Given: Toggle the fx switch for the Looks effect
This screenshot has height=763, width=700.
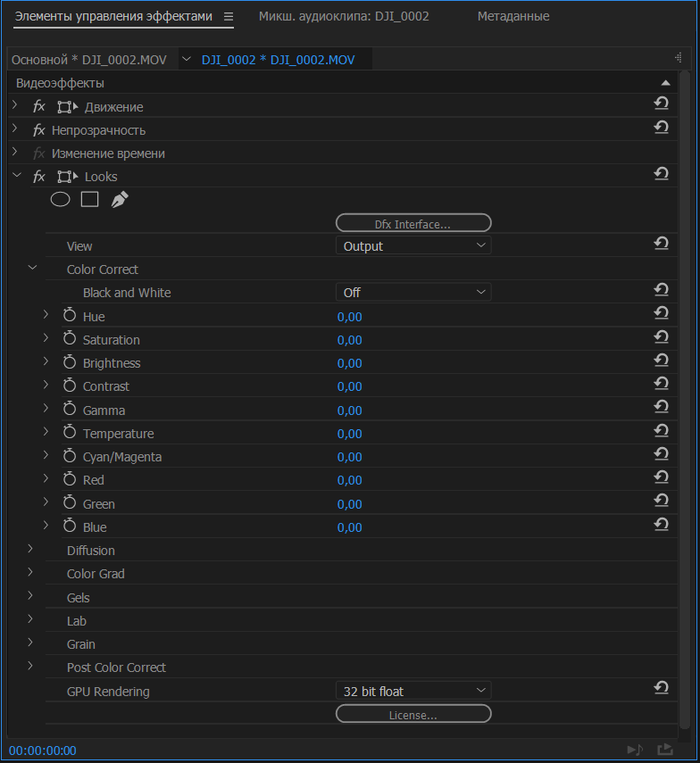Looking at the screenshot, I should (x=38, y=177).
